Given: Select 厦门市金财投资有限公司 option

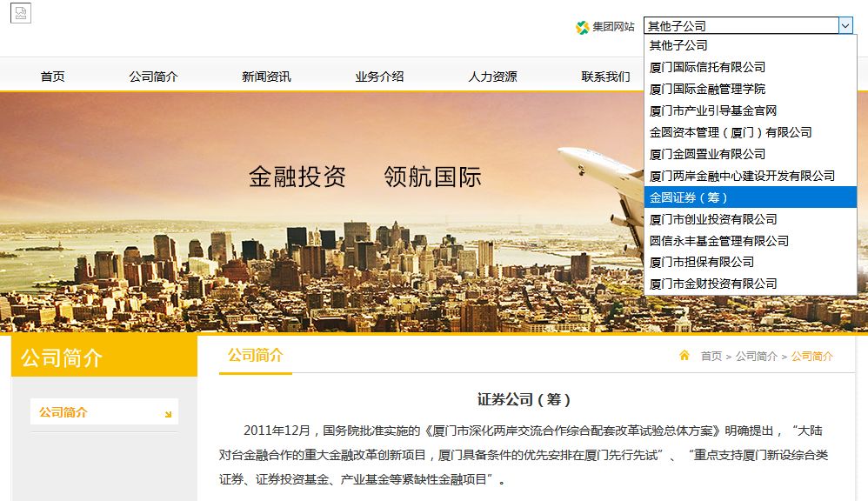Looking at the screenshot, I should 750,284.
